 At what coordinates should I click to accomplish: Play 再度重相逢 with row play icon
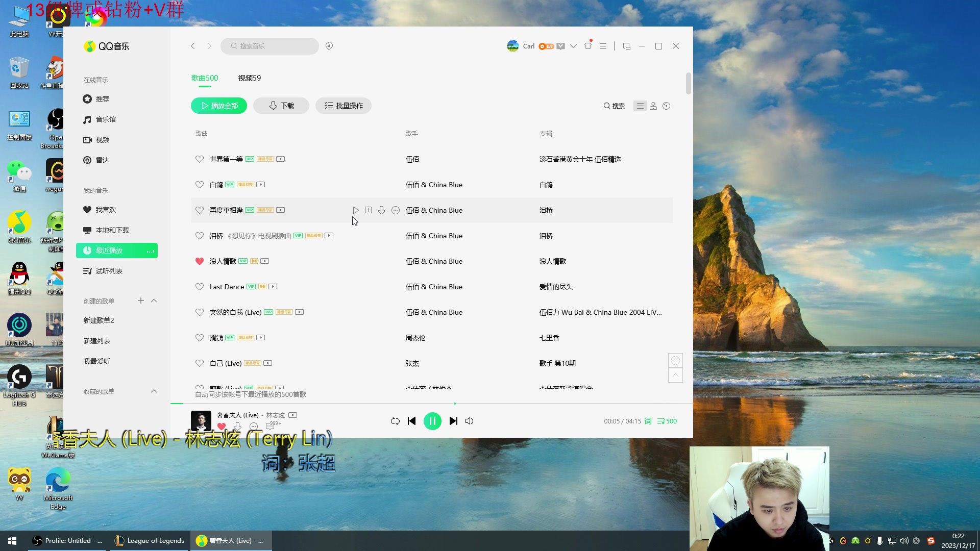(356, 210)
